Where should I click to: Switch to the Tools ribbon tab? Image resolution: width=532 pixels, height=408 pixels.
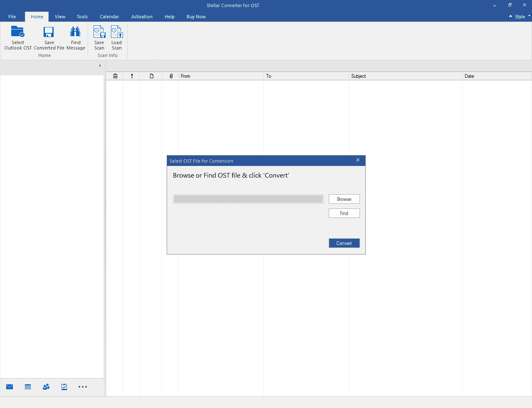[x=82, y=17]
